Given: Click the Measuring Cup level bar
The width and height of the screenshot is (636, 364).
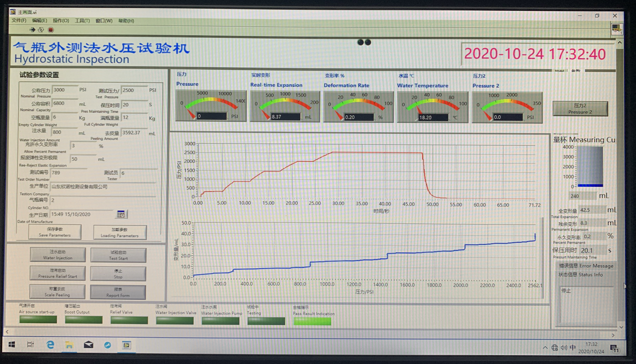Looking at the screenshot, I should click(x=590, y=167).
